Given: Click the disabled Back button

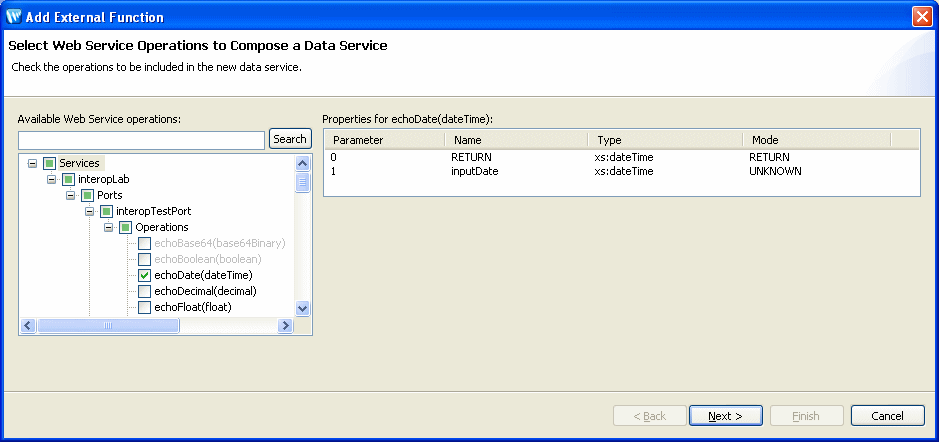Looking at the screenshot, I should (x=650, y=416).
